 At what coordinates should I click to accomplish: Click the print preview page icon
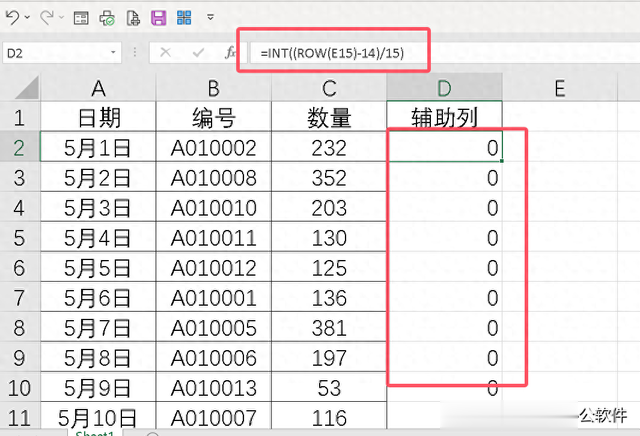click(133, 18)
